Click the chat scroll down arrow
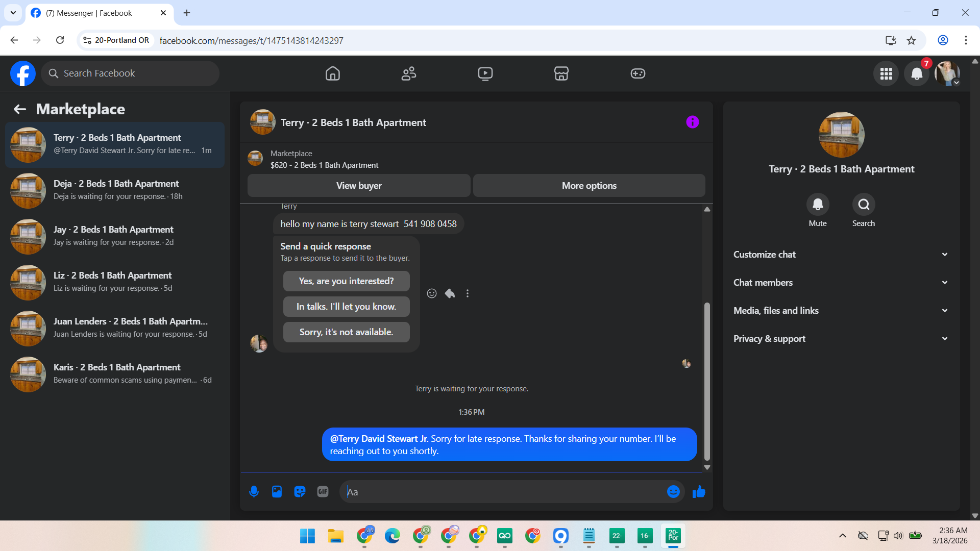This screenshot has width=980, height=551. coord(707,467)
